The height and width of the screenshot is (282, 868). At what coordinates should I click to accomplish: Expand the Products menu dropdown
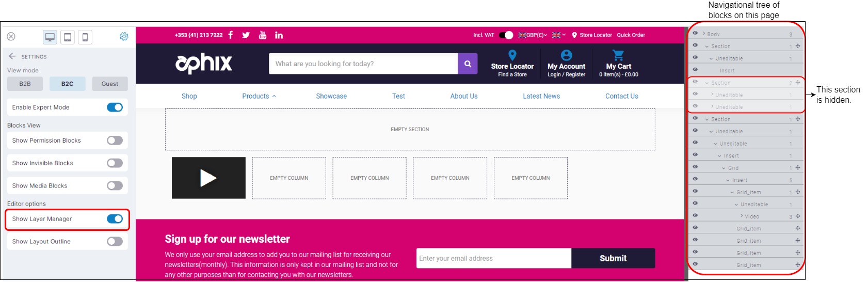pos(259,97)
